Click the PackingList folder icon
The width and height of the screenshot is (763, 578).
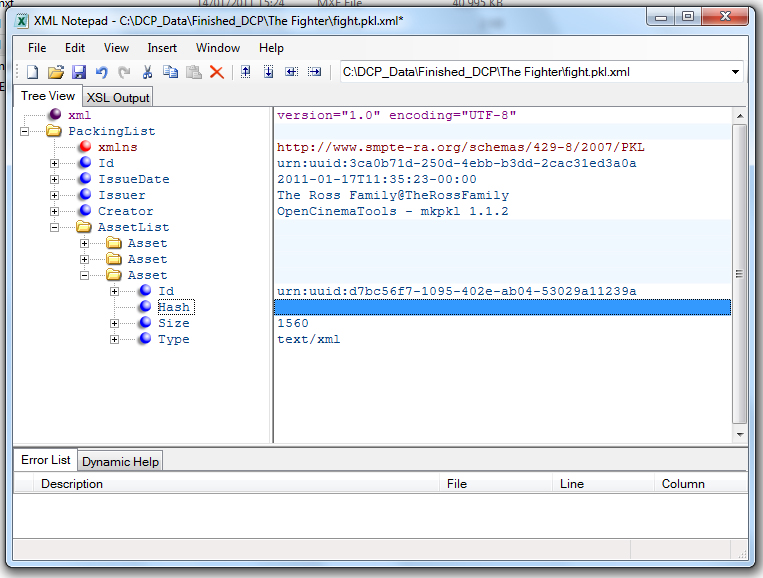(x=54, y=130)
